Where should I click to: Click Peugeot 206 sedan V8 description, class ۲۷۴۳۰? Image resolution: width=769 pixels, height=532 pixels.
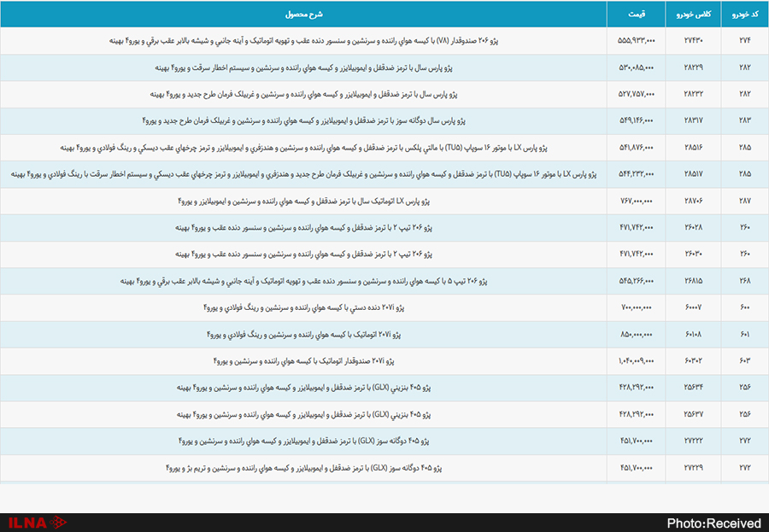303,41
